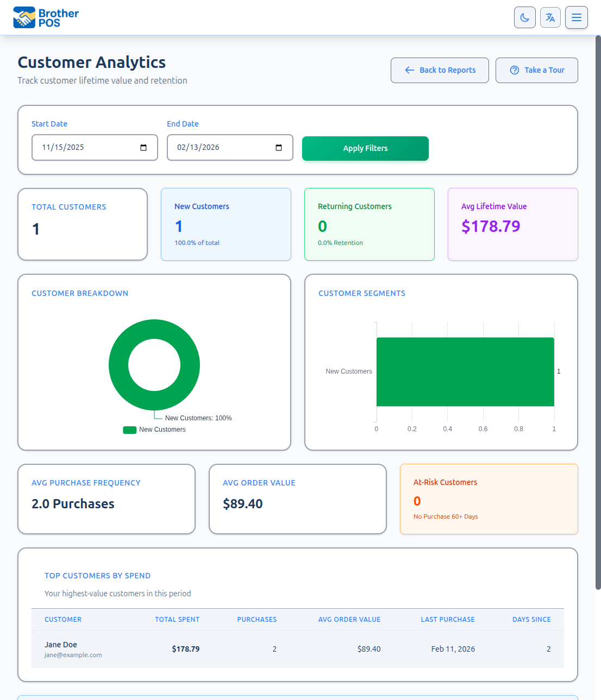Image resolution: width=601 pixels, height=700 pixels.
Task: Select the New Customers stat card
Action: (x=226, y=224)
